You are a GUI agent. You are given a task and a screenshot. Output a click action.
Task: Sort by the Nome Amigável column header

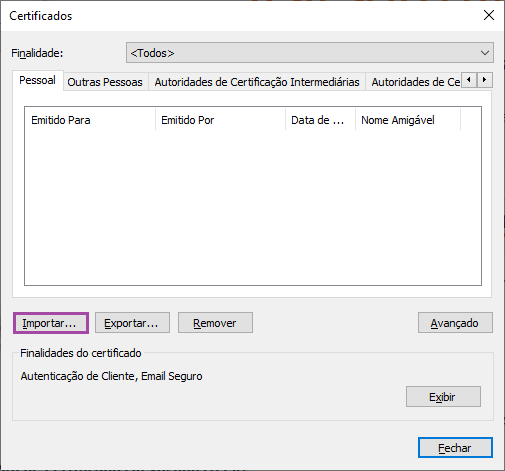(x=408, y=120)
